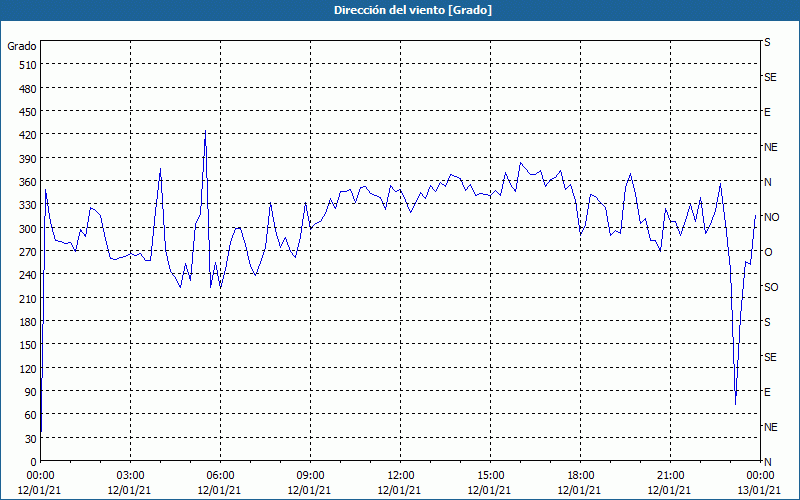Click the 12/01/21 date below 06:00
The width and height of the screenshot is (800, 500).
click(219, 490)
